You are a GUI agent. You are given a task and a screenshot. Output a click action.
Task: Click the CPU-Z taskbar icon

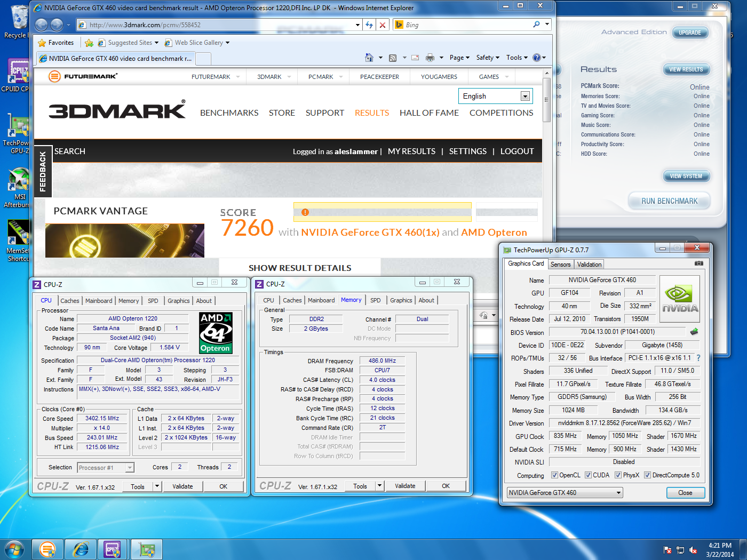tap(113, 549)
